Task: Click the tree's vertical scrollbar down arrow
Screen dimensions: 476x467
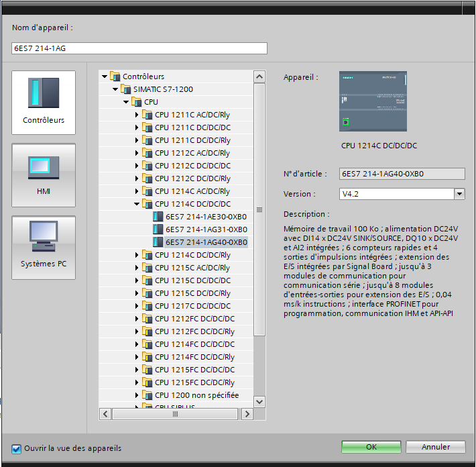Action: pyautogui.click(x=259, y=401)
